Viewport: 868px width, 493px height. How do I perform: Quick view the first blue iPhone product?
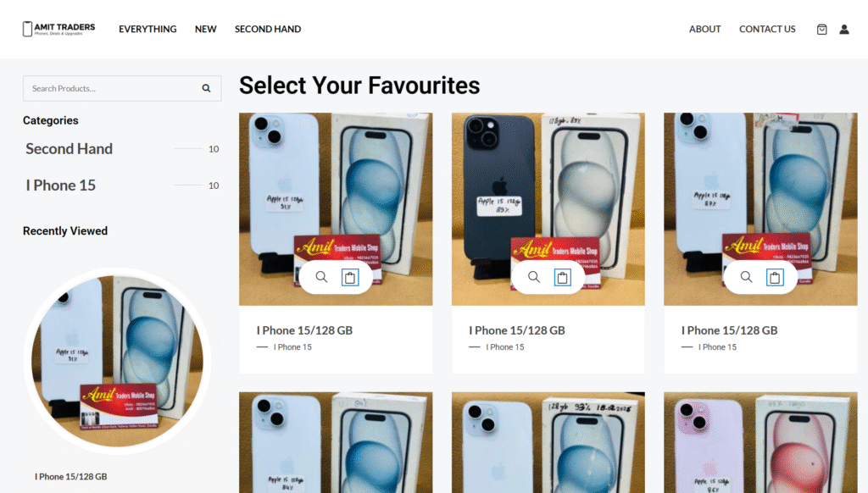point(321,277)
